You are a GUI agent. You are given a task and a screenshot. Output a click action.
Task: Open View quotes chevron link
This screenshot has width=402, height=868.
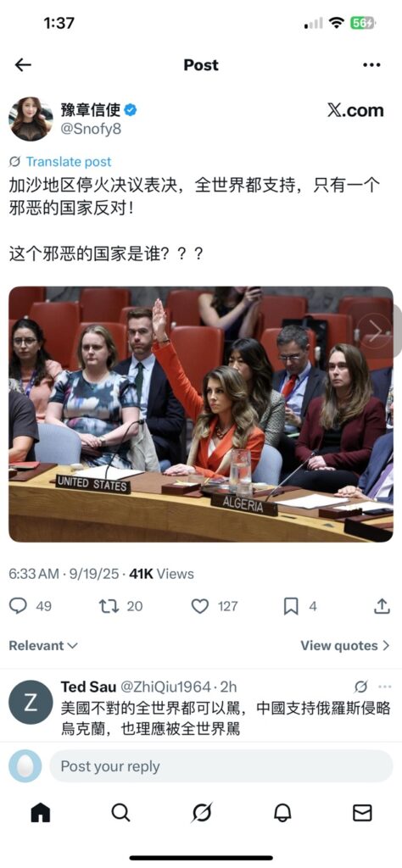(x=345, y=645)
